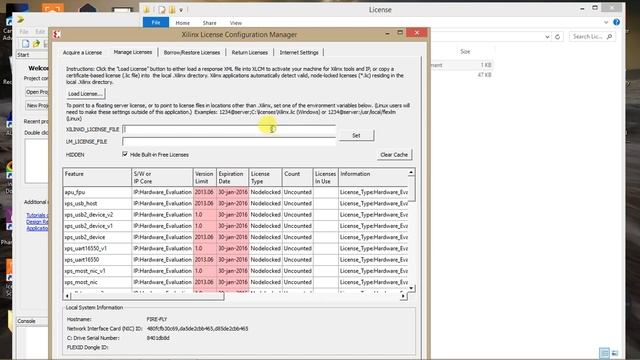
Task: Open the Internet Settings tab
Action: click(299, 53)
